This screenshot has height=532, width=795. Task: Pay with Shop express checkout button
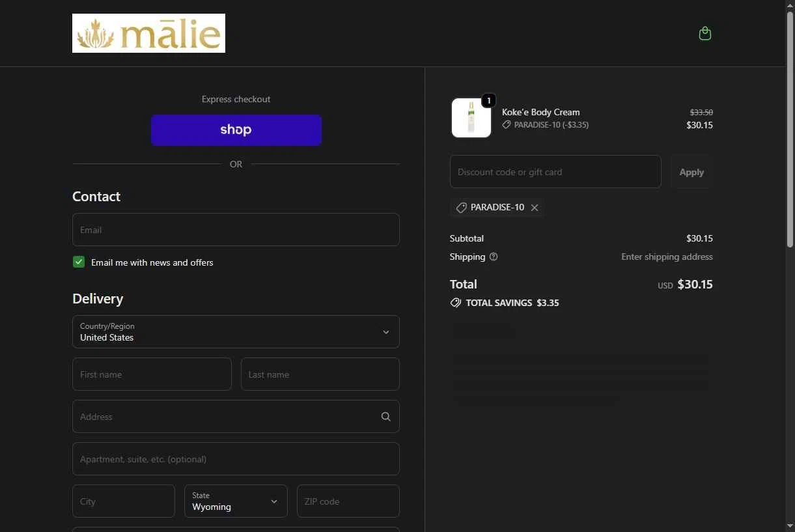236,130
